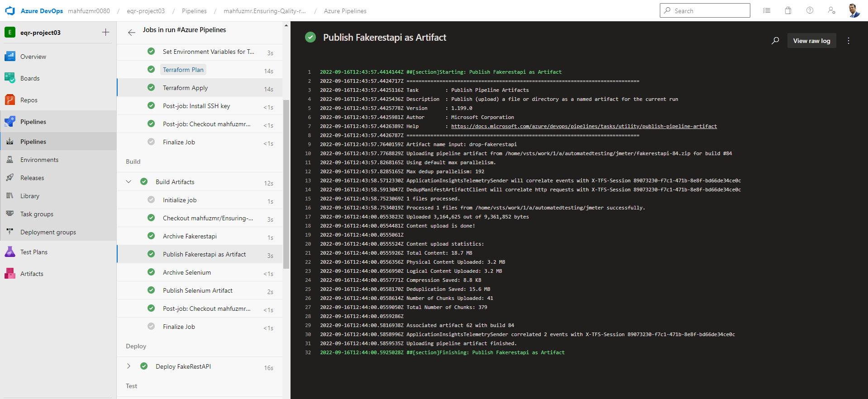Click in the Search box
Viewport: 868px width, 399px height.
click(705, 10)
